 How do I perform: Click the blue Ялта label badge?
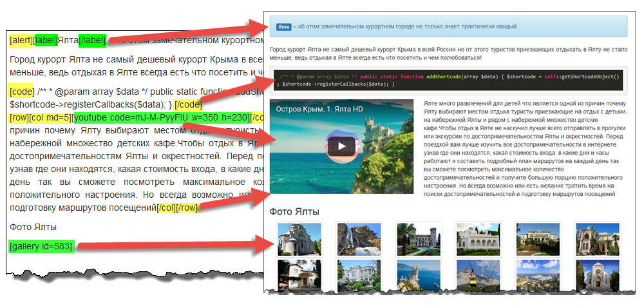click(283, 26)
